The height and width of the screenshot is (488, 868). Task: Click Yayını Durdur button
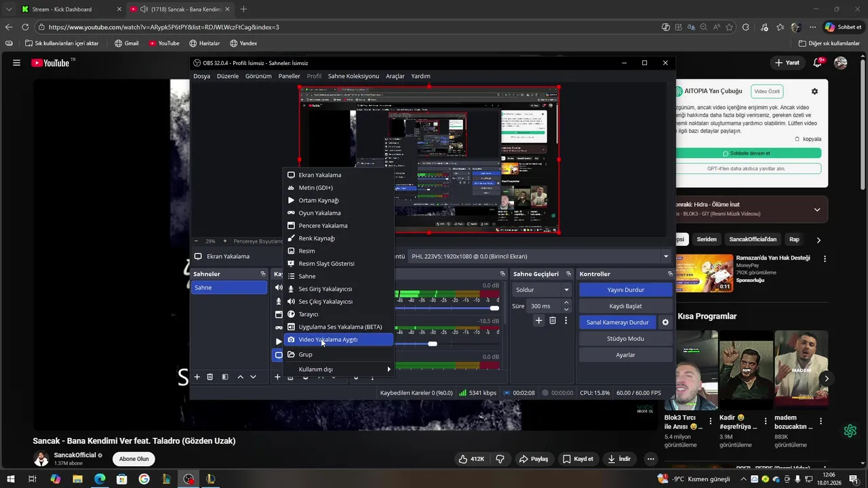click(x=625, y=289)
